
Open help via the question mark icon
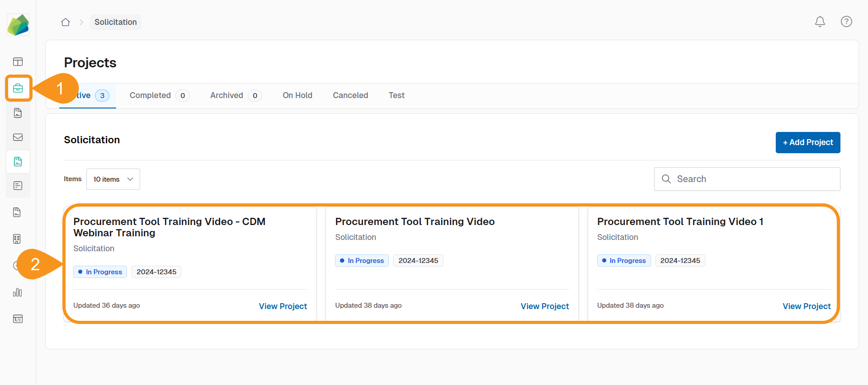(x=846, y=22)
